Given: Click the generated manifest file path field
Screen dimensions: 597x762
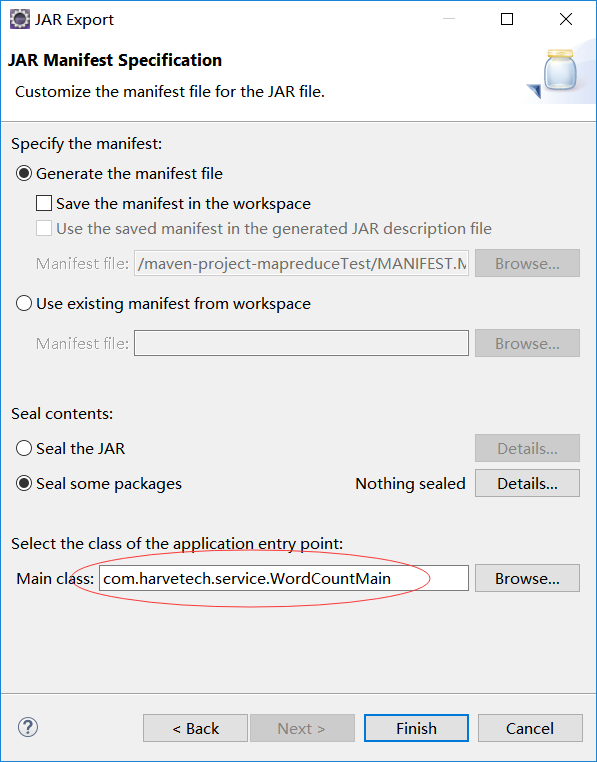Looking at the screenshot, I should pyautogui.click(x=301, y=263).
